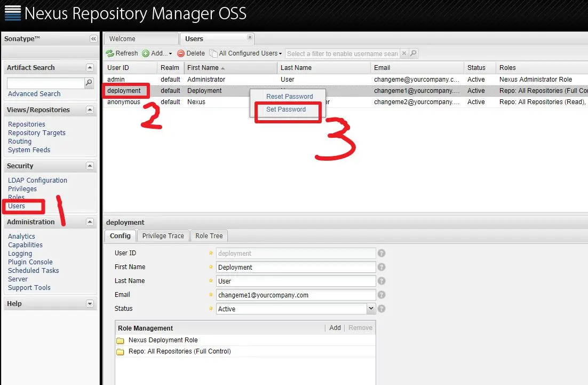Switch to the Role Tree tab
The image size is (588, 385).
tap(209, 235)
